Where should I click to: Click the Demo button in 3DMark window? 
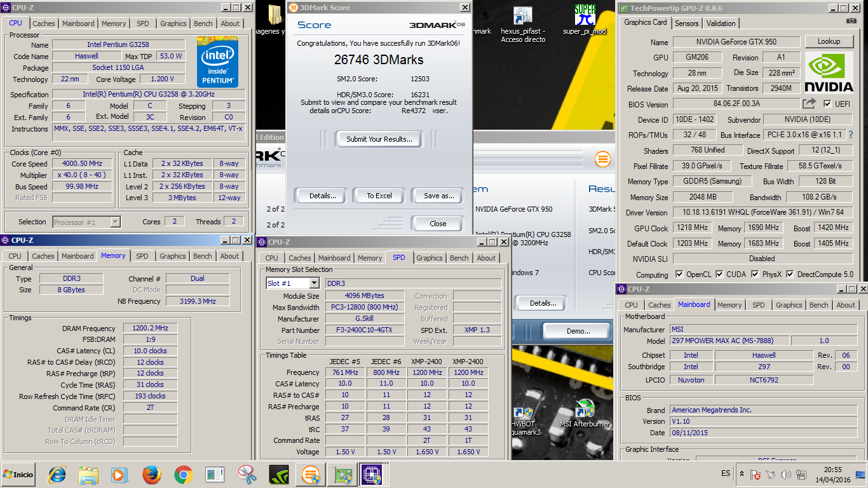578,331
